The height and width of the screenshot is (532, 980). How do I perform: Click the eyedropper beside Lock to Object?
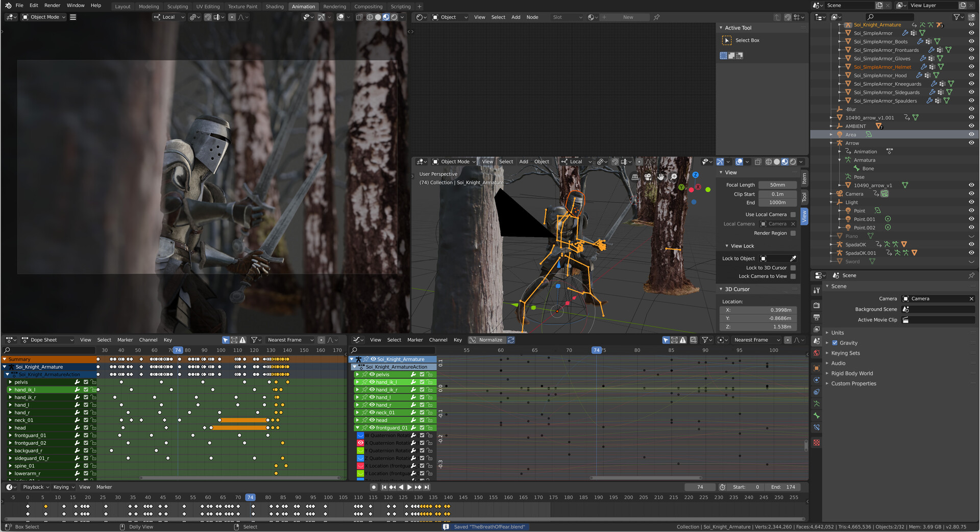793,259
